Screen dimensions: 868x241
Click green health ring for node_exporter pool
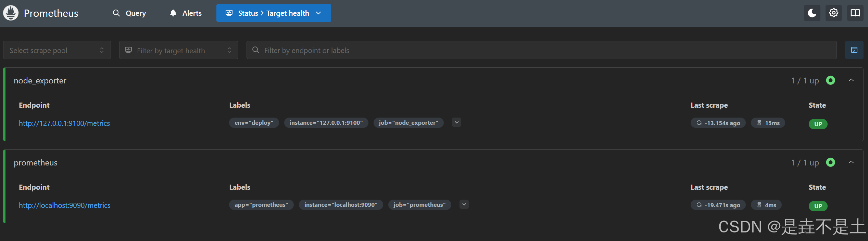[x=831, y=80]
